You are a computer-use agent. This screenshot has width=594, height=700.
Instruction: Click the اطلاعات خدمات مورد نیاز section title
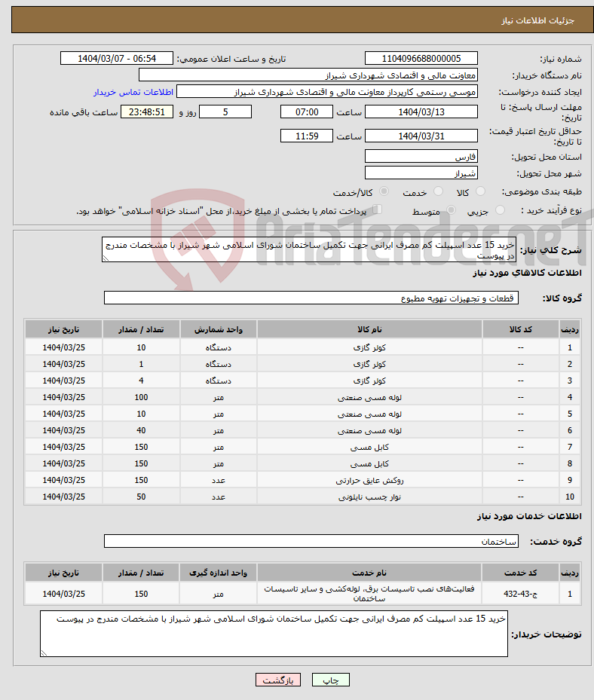529,516
